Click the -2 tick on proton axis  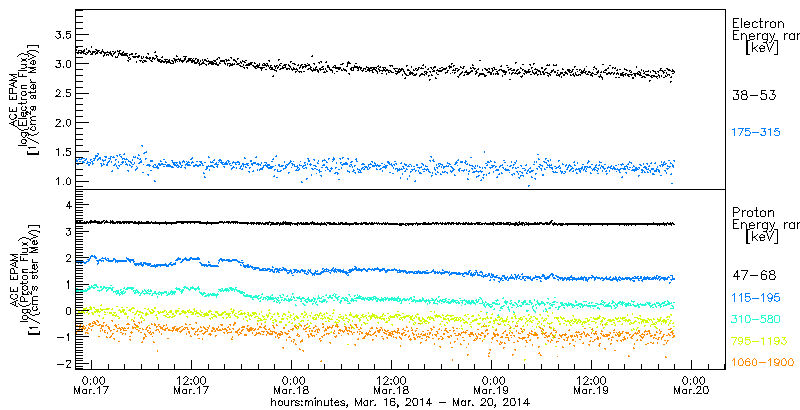pos(62,364)
